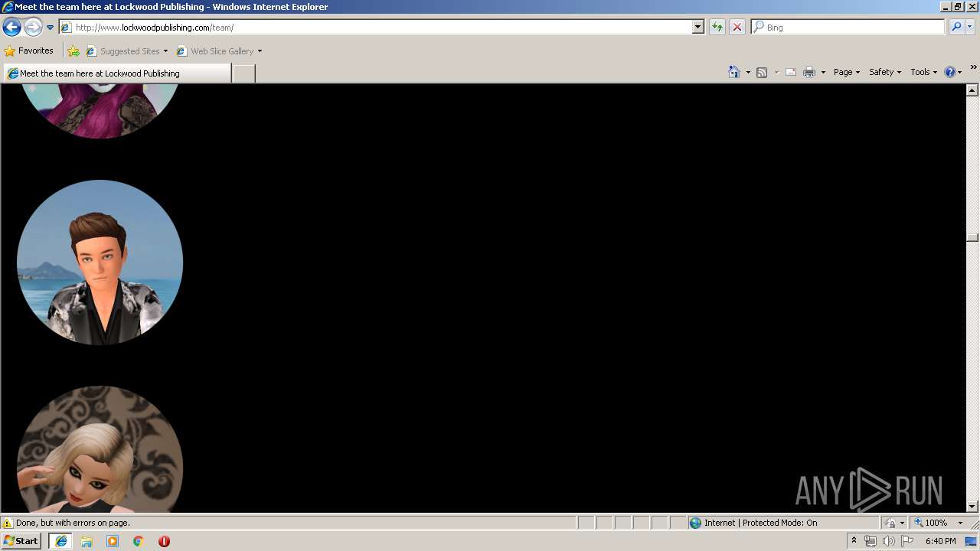Click the 6:40 PM system clock
Image resolution: width=980 pixels, height=551 pixels.
coord(940,541)
